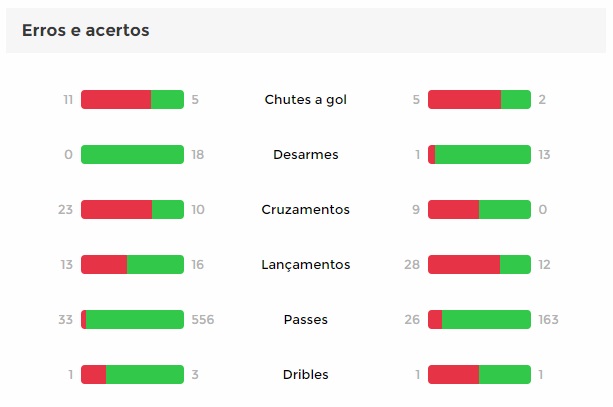Click the right team's Passes bar

pos(479,320)
